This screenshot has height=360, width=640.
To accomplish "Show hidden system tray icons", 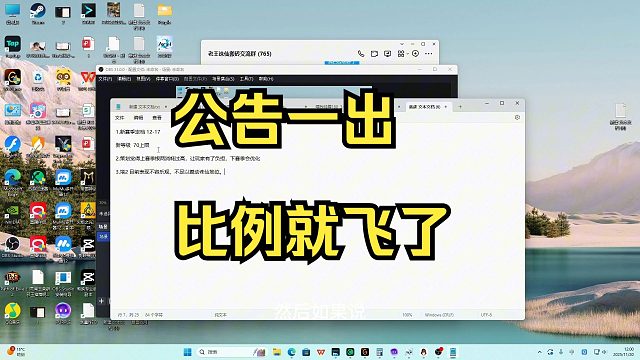I will 540,352.
